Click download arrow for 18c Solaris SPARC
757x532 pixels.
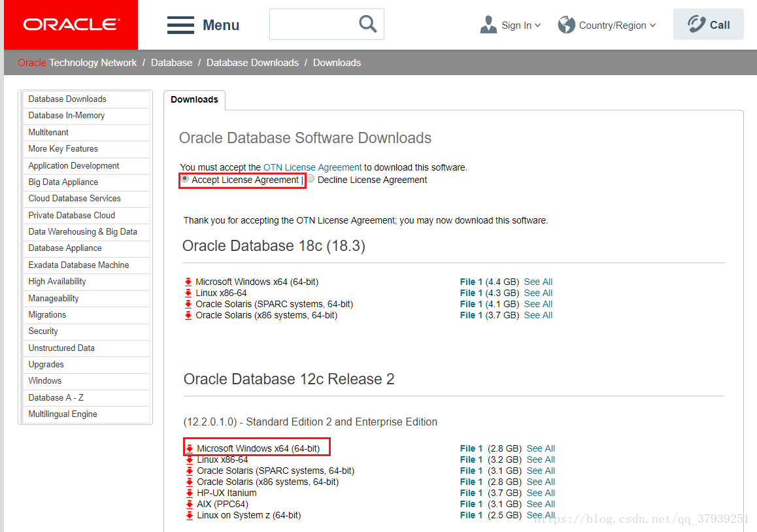pos(188,304)
